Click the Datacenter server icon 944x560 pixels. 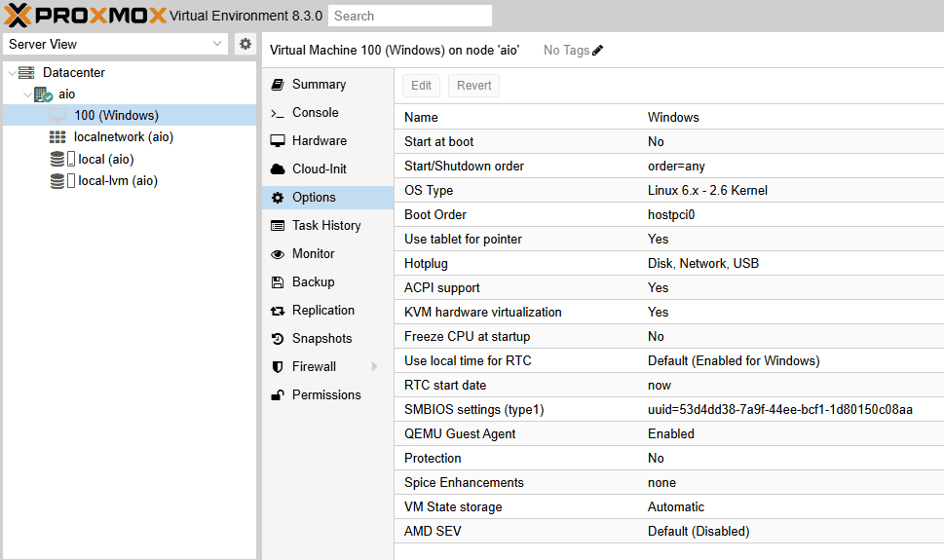click(26, 72)
